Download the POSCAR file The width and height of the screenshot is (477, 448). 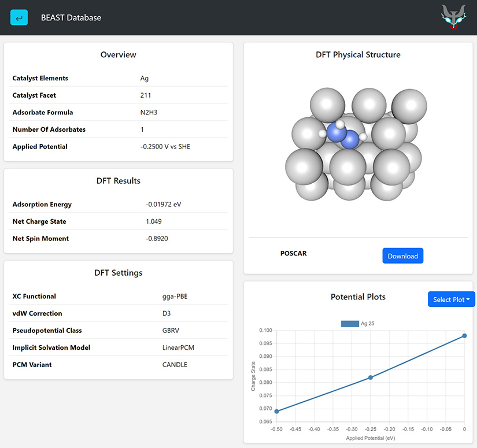(x=403, y=256)
